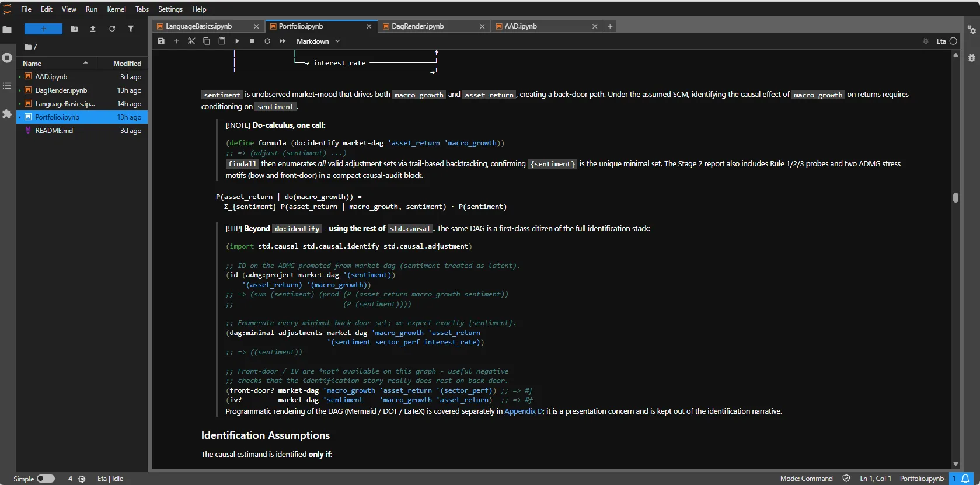
Task: Create a new folder in file browser
Action: [74, 29]
